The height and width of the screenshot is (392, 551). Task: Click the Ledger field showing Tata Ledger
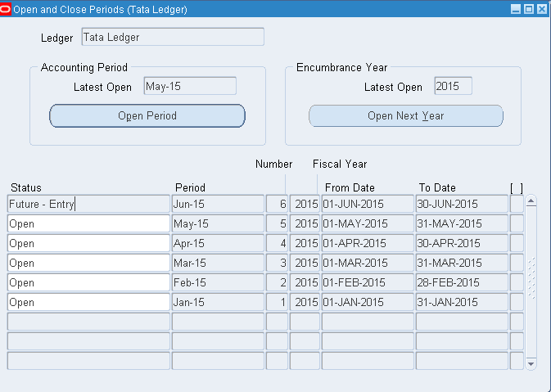[172, 37]
